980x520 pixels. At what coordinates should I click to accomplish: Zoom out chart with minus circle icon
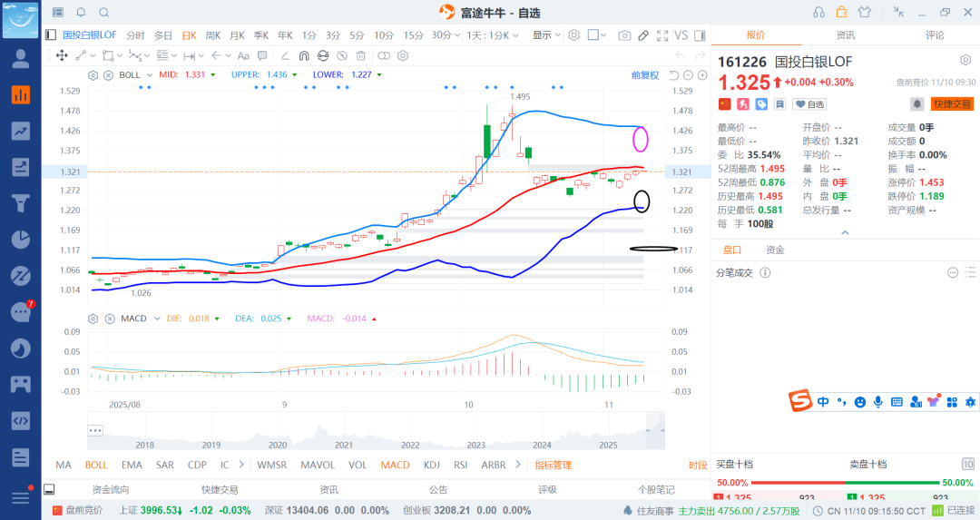(688, 75)
